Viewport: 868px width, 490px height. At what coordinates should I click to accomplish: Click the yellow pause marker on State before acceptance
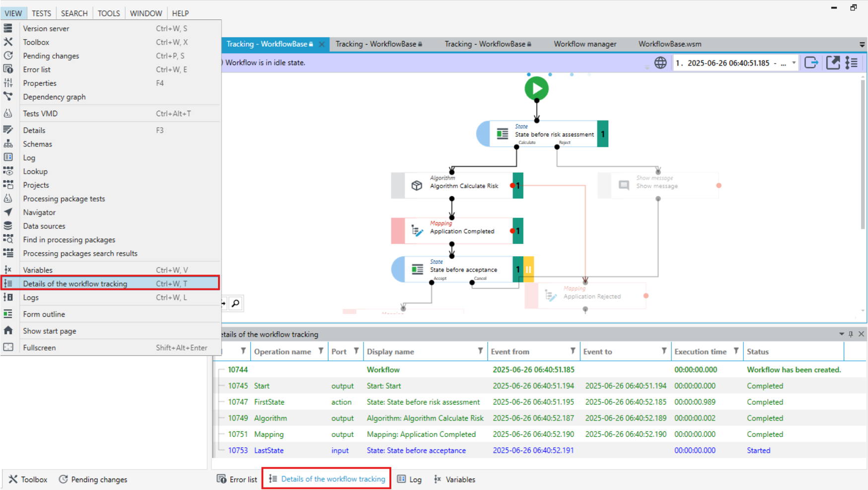(528, 269)
